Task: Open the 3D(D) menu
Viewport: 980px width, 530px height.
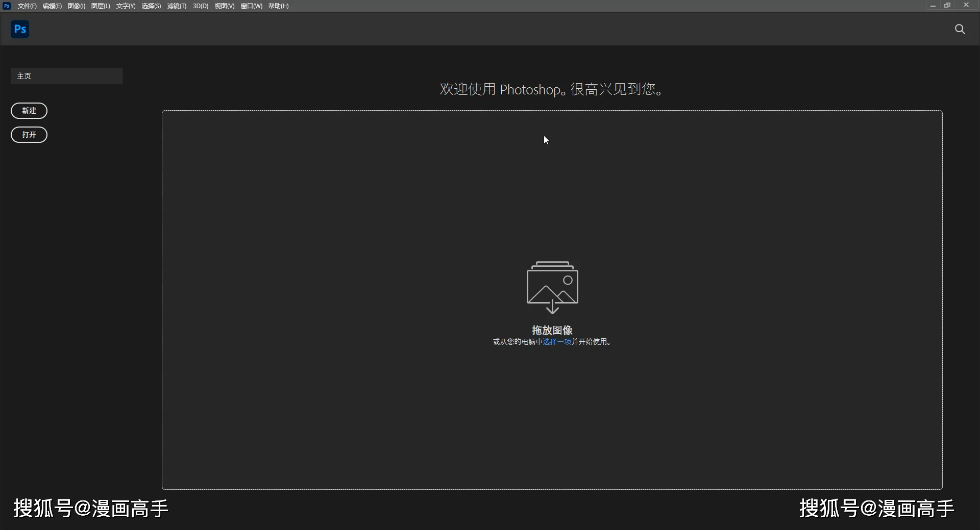Action: click(201, 6)
